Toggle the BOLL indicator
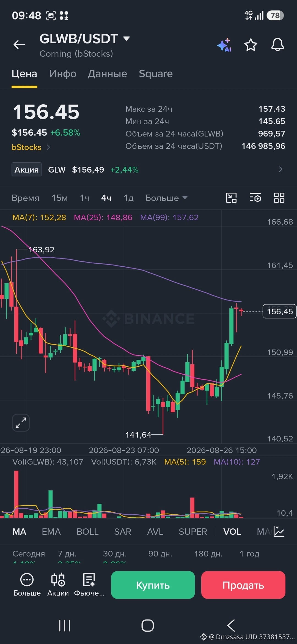Viewport: 297px width, 644px height. [x=87, y=532]
